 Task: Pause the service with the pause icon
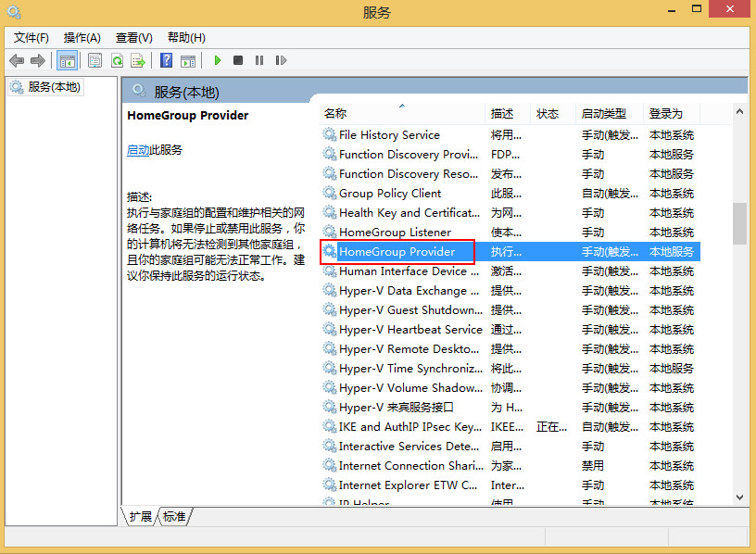pyautogui.click(x=259, y=60)
